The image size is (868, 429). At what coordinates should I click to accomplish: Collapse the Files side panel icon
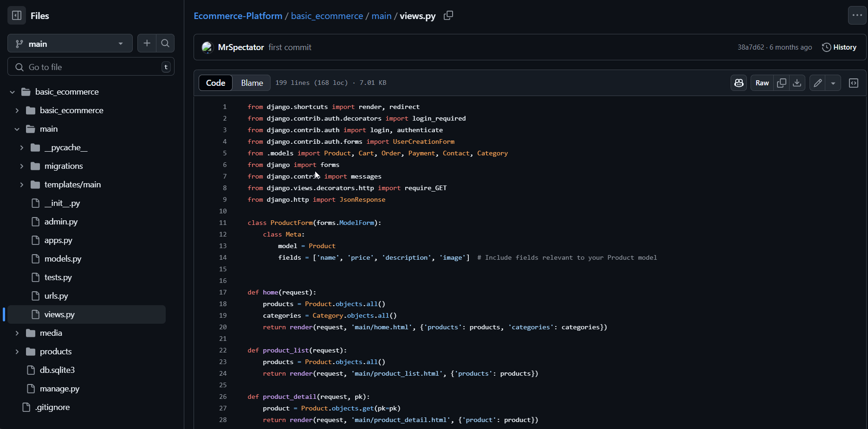click(17, 16)
